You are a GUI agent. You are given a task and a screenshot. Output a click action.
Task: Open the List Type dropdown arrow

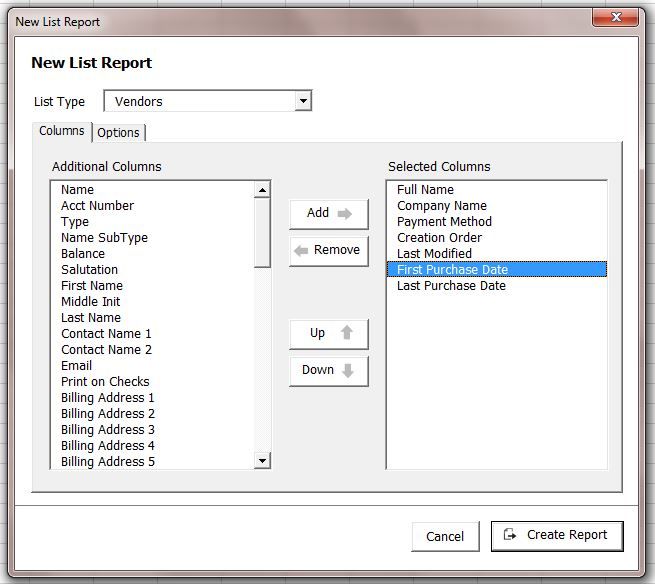pyautogui.click(x=303, y=101)
